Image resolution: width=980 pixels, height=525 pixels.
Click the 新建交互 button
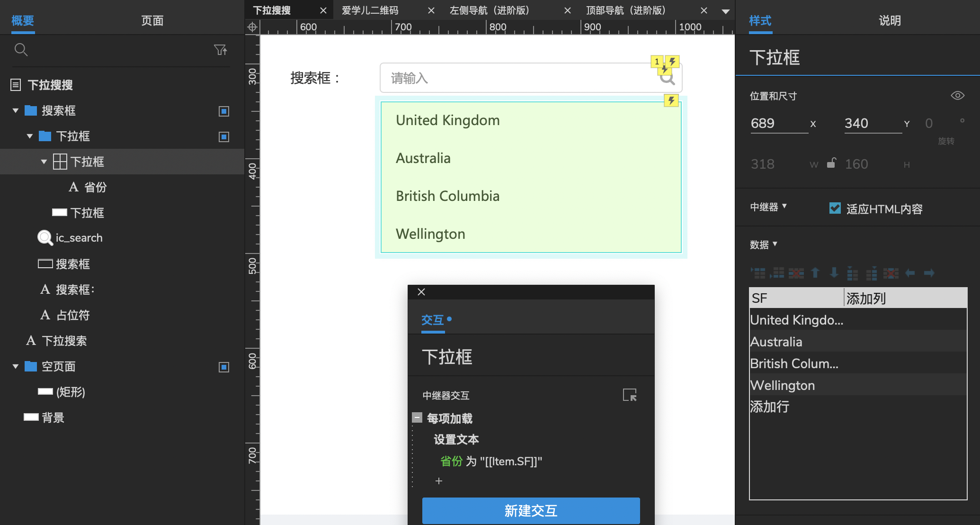point(531,510)
